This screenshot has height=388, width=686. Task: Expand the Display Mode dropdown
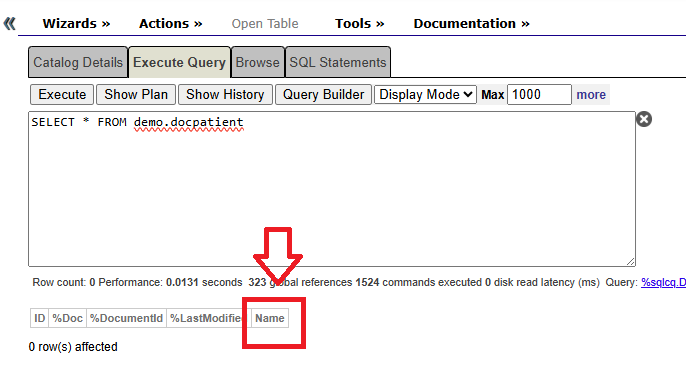click(425, 94)
